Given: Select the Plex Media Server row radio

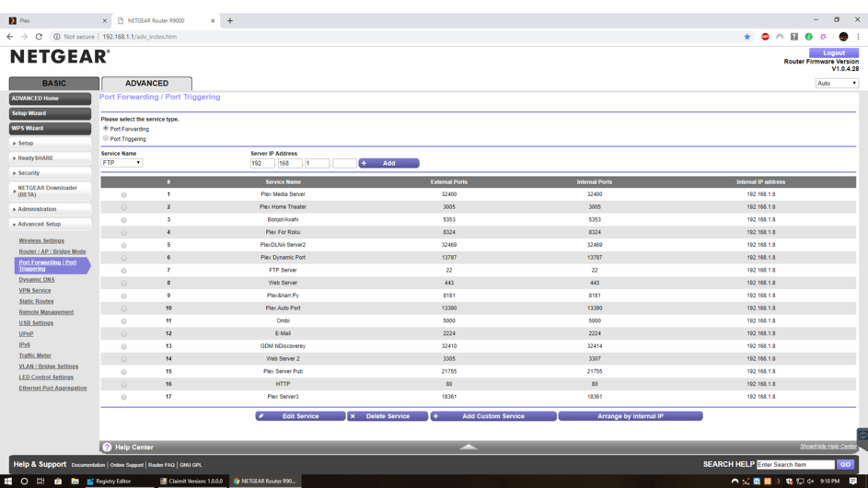Looking at the screenshot, I should pyautogui.click(x=124, y=195).
